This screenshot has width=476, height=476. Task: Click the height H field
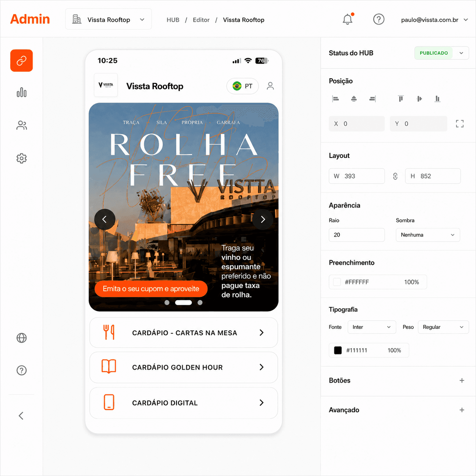pos(433,176)
